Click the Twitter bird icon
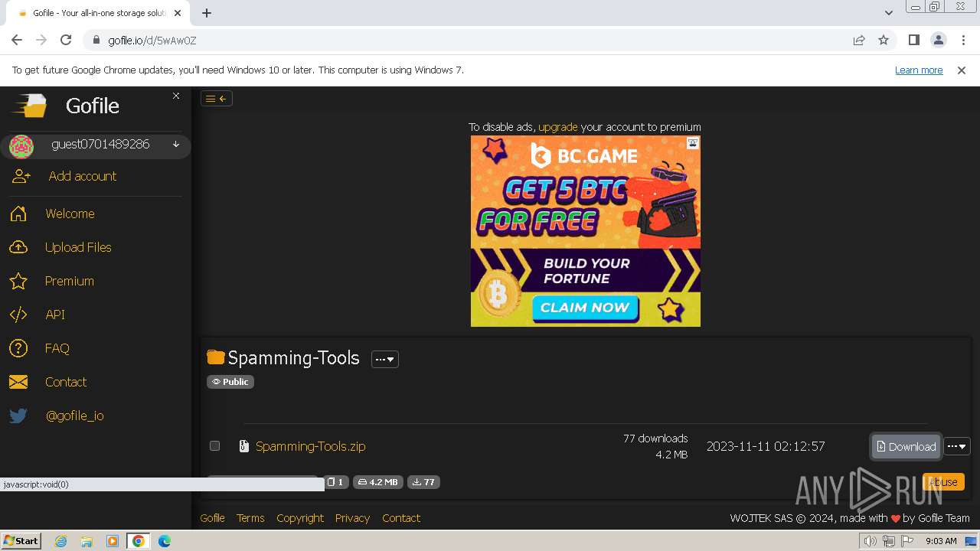Screen dimensions: 980x551 click(18, 416)
